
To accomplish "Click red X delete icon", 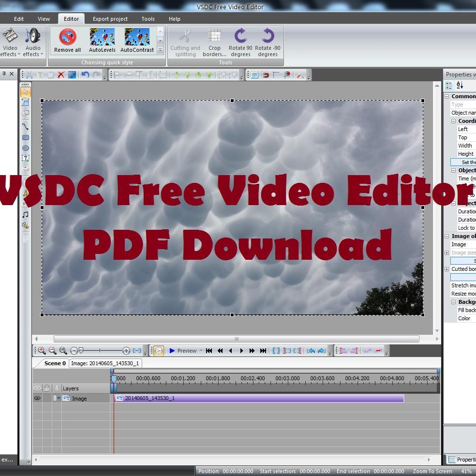I will [61, 74].
